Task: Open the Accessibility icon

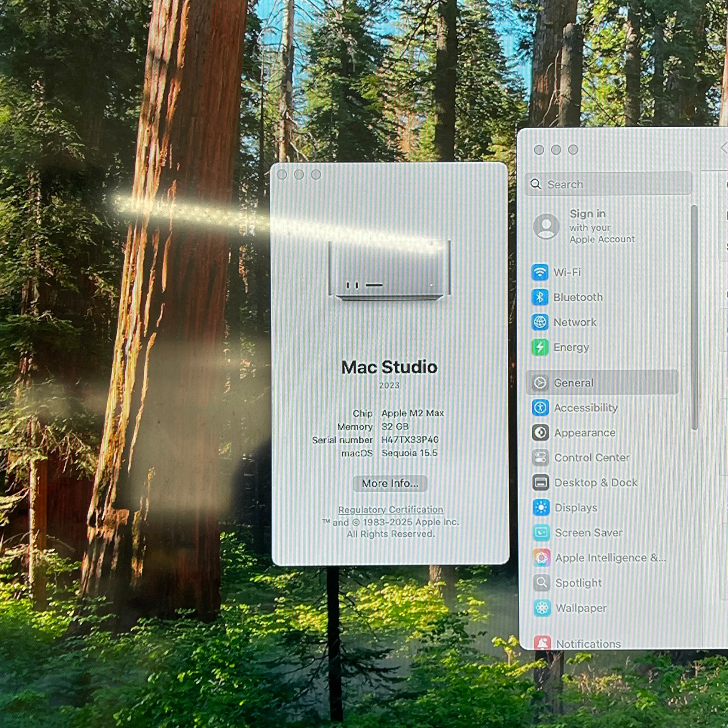Action: 540,408
